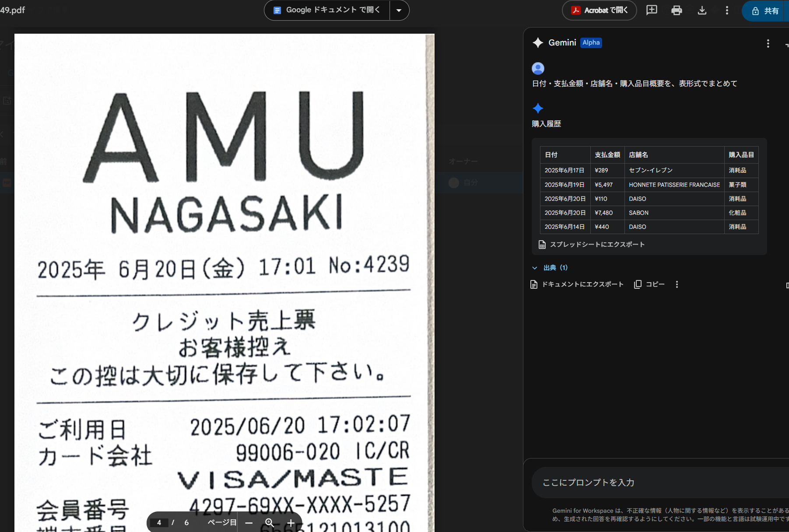Expand the open-with dropdown arrow
Screen dimensions: 789x532
tap(399, 10)
